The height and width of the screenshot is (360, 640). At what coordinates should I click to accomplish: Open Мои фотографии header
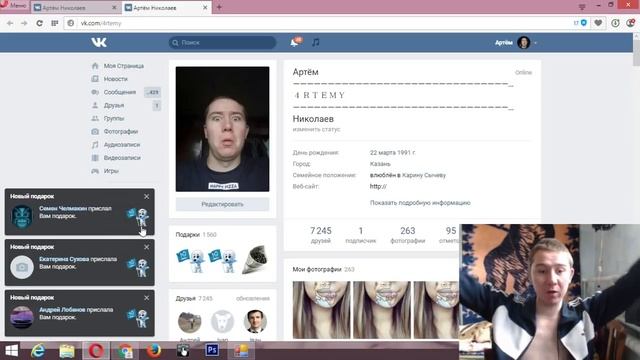point(323,269)
